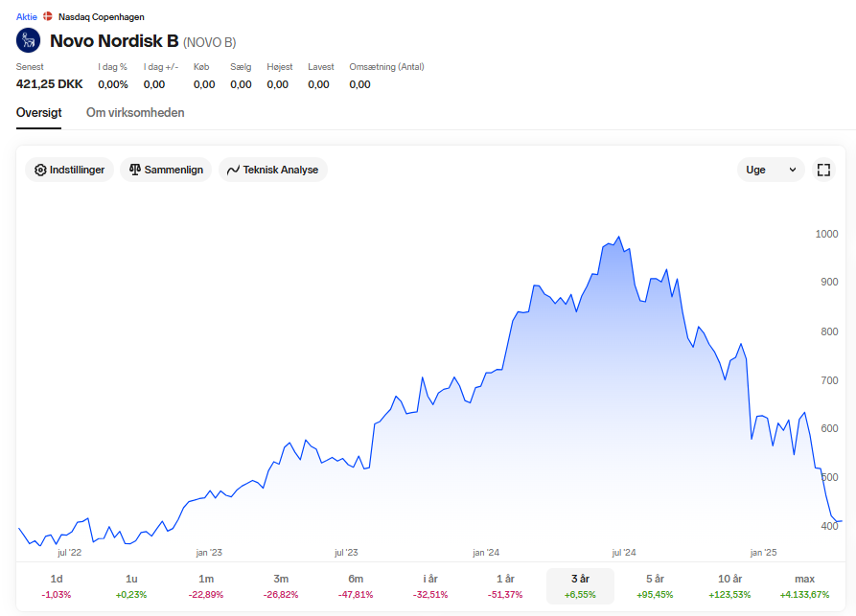This screenshot has width=856, height=616.
Task: Click the Senest label
Action: (x=30, y=66)
